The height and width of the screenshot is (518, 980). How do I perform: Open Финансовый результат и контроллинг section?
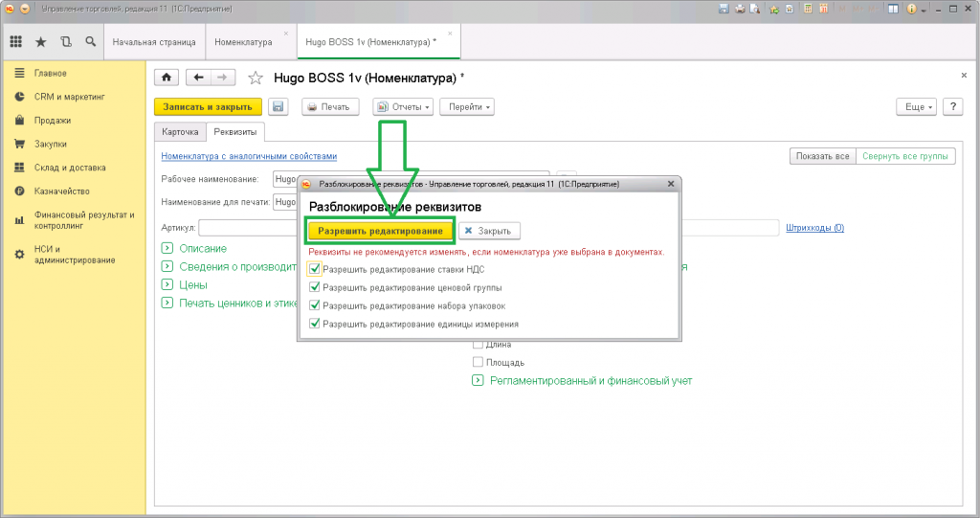click(84, 220)
